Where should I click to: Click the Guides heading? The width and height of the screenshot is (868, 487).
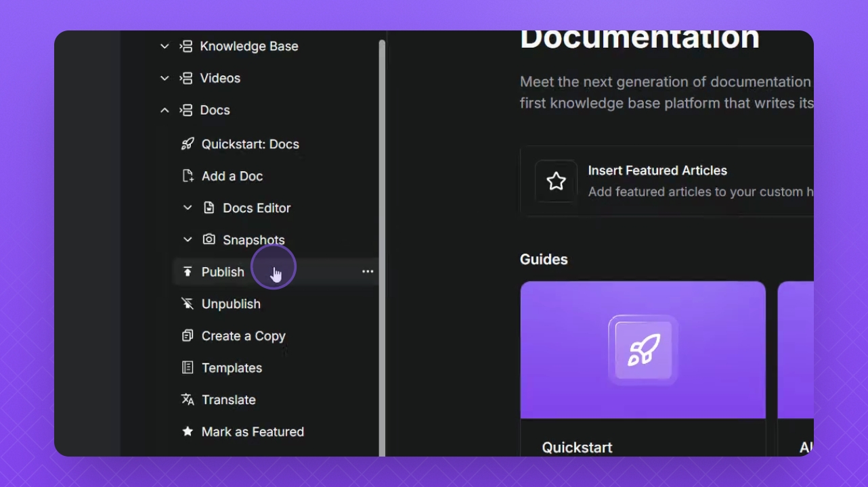click(x=544, y=259)
